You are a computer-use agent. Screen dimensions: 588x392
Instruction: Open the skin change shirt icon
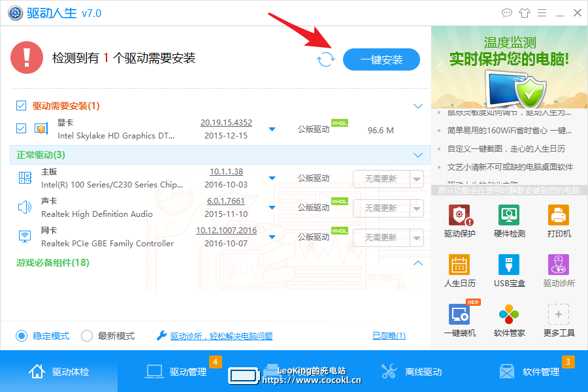(524, 13)
